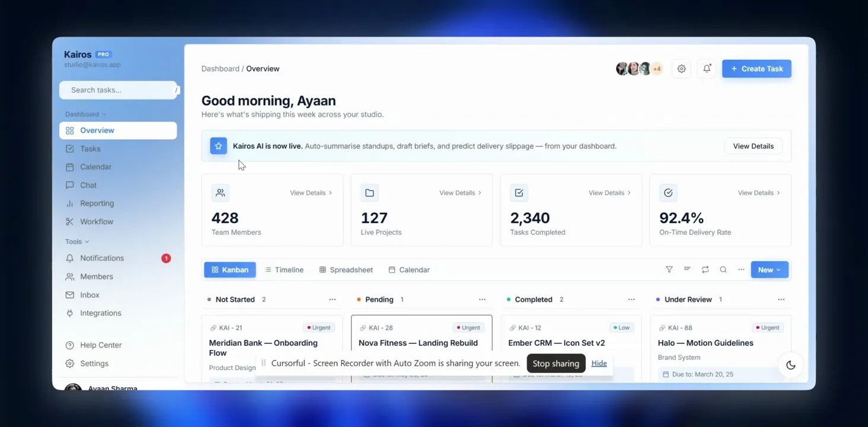868x427 pixels.
Task: Click the Kairos AI star icon in the banner
Action: pos(218,146)
